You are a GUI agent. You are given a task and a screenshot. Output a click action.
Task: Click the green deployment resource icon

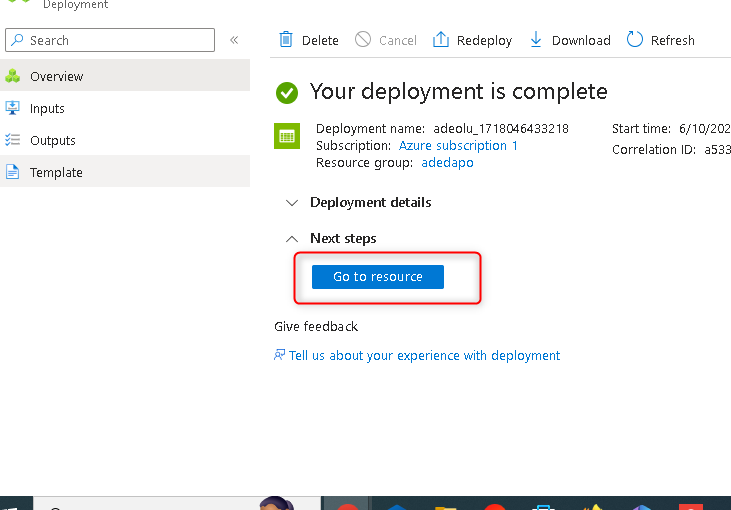pos(286,136)
